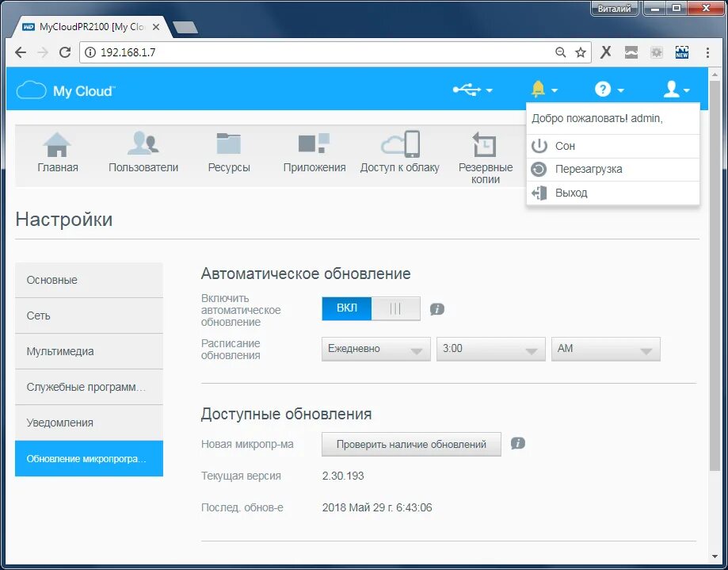Toggle automatic update ВКЛ switch
Image resolution: width=728 pixels, height=570 pixels.
pos(371,308)
